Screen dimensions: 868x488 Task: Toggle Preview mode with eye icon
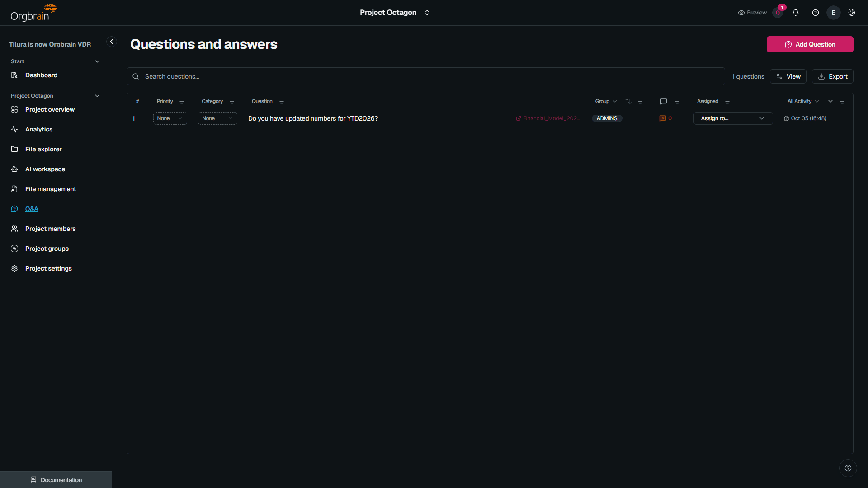pyautogui.click(x=752, y=13)
